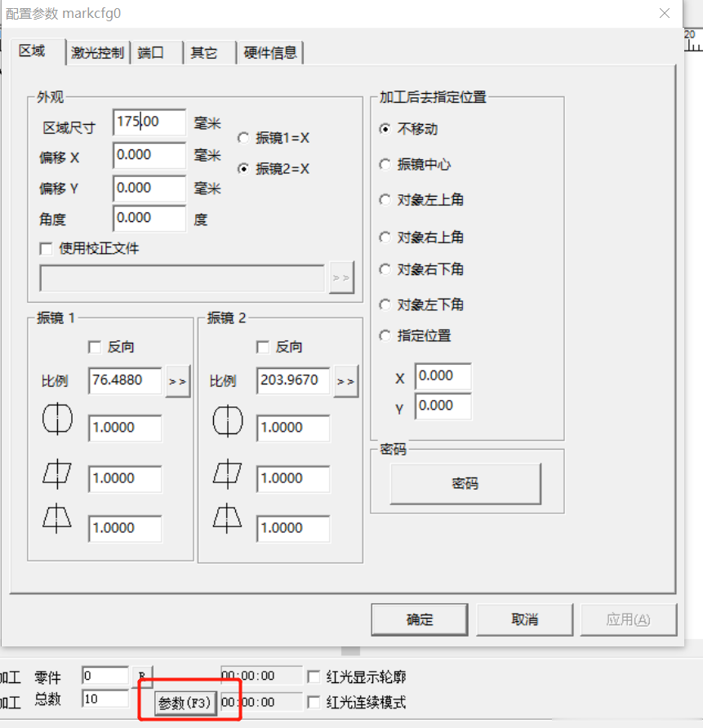Click the 角度 input field
Screen dimensions: 703x728
[149, 218]
